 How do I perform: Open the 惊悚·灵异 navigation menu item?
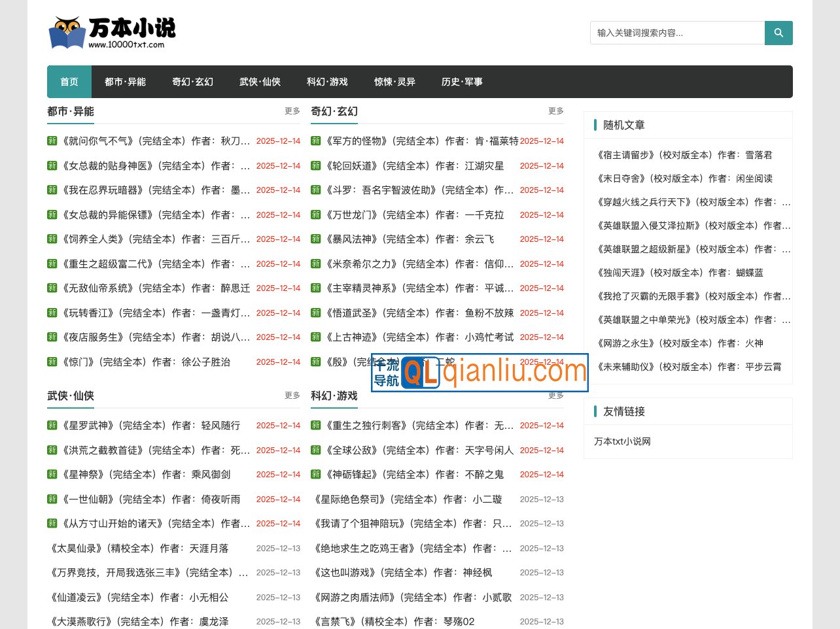[x=394, y=82]
